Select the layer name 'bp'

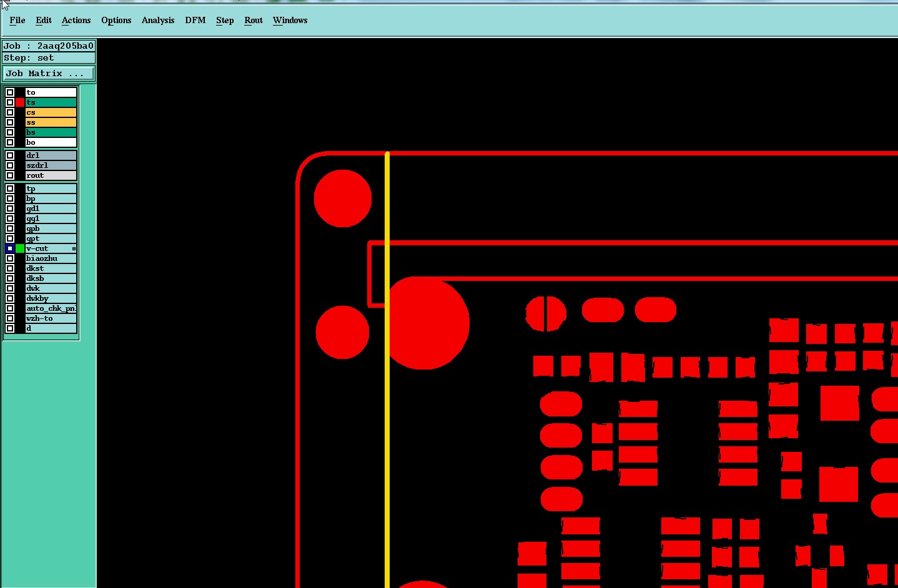pos(51,198)
